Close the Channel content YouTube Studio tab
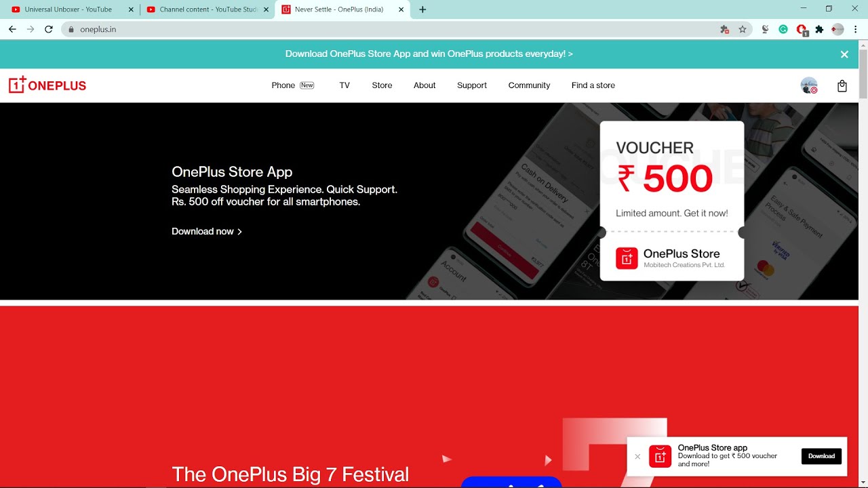 pyautogui.click(x=266, y=9)
